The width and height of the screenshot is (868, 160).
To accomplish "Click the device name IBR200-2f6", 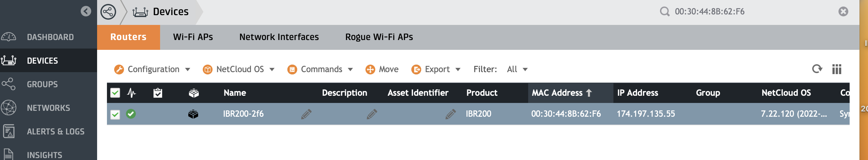I will (243, 114).
